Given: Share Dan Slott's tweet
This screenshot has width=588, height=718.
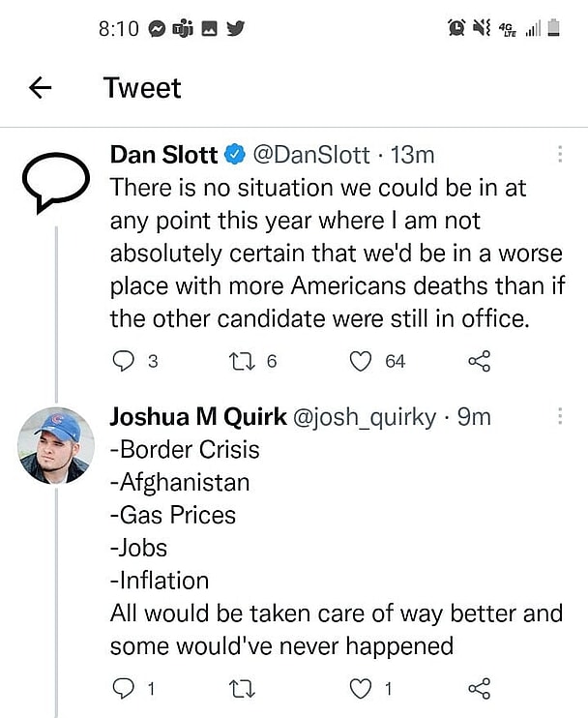Looking at the screenshot, I should pyautogui.click(x=480, y=361).
